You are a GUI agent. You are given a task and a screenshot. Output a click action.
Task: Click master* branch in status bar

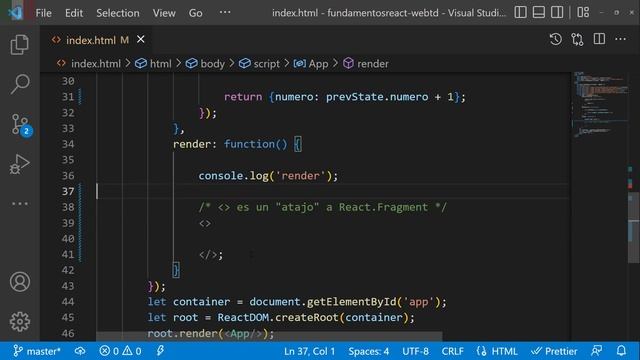(x=37, y=351)
